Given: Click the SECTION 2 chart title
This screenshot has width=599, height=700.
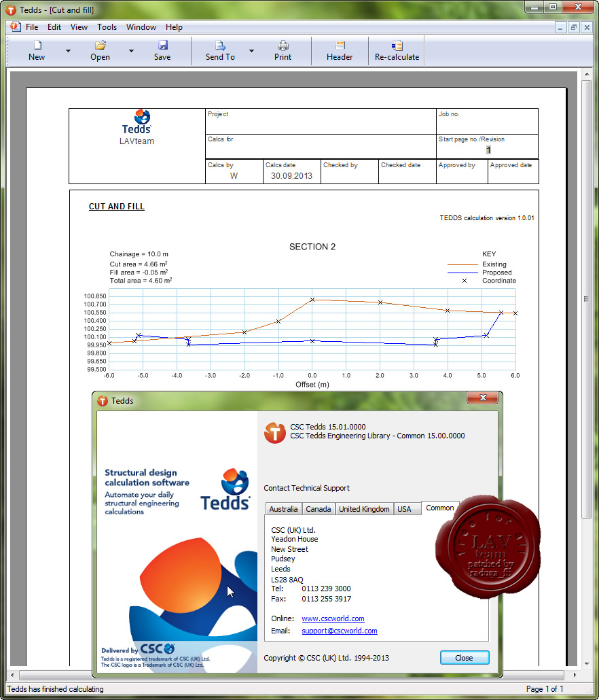Looking at the screenshot, I should [312, 247].
